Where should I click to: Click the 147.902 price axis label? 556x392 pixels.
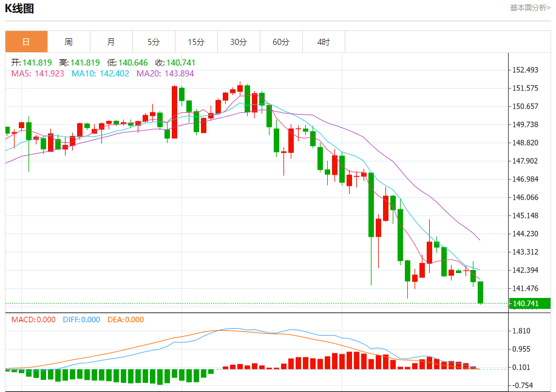pyautogui.click(x=526, y=161)
